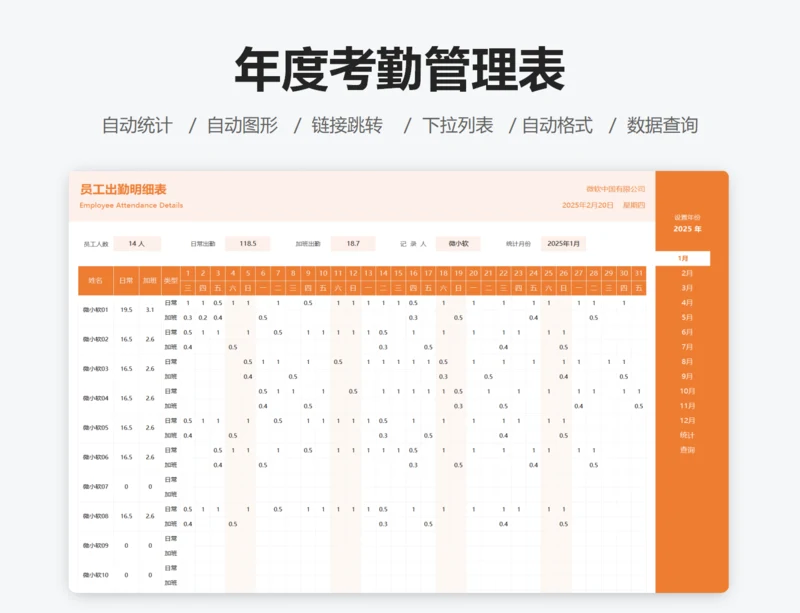
Task: Click the 数据查询 feature label
Action: [x=662, y=125]
